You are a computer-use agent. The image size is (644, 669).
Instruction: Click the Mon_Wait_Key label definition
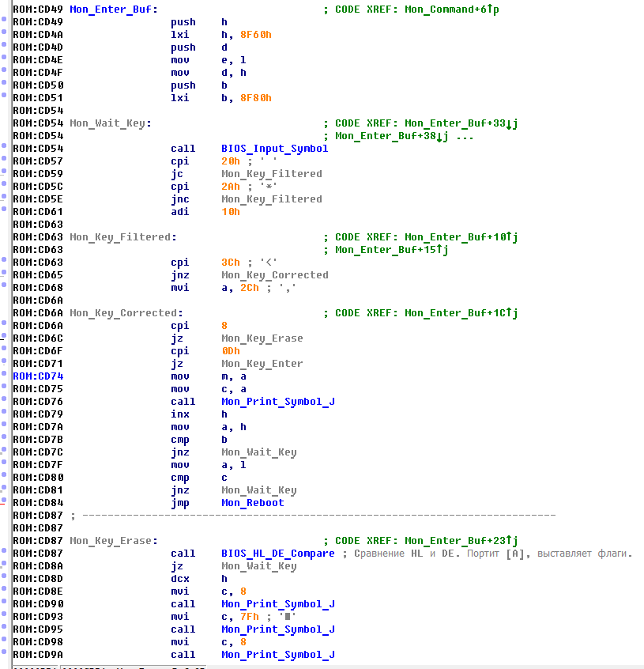[x=109, y=123]
